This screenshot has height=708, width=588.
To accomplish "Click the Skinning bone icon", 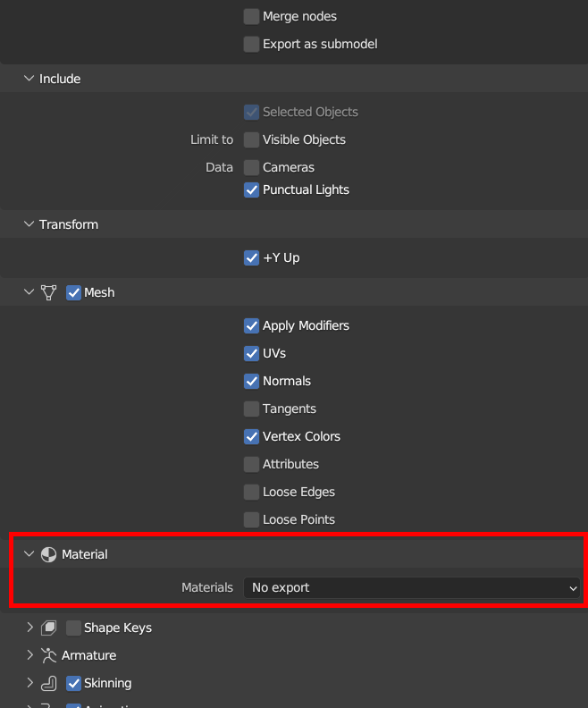I will [x=49, y=683].
